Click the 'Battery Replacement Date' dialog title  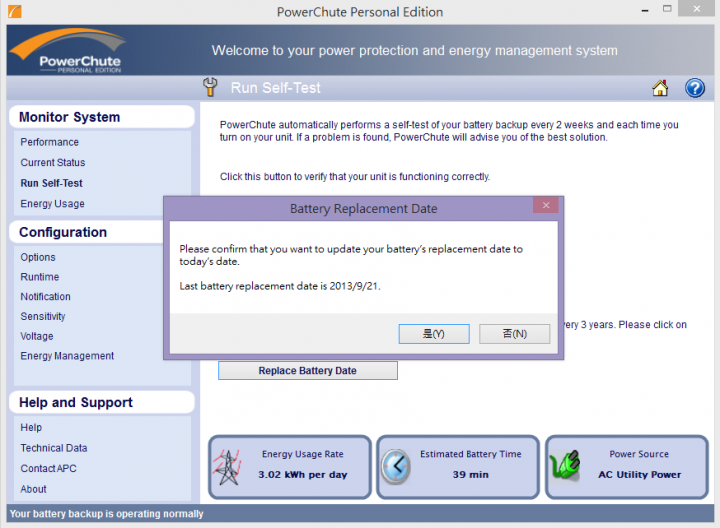point(364,209)
